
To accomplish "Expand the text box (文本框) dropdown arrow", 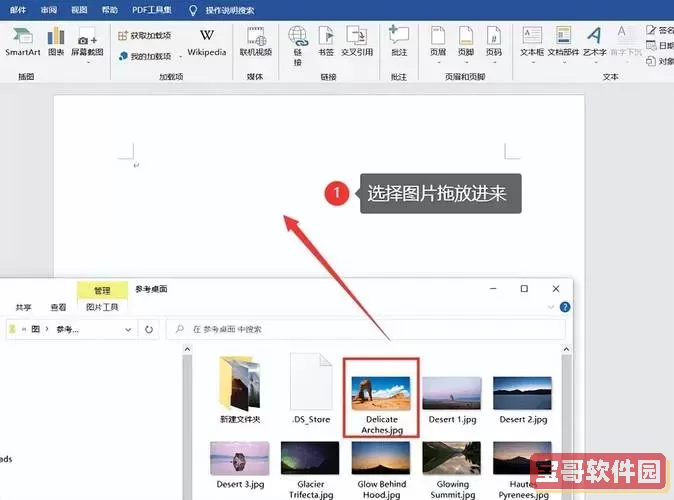I will point(532,62).
